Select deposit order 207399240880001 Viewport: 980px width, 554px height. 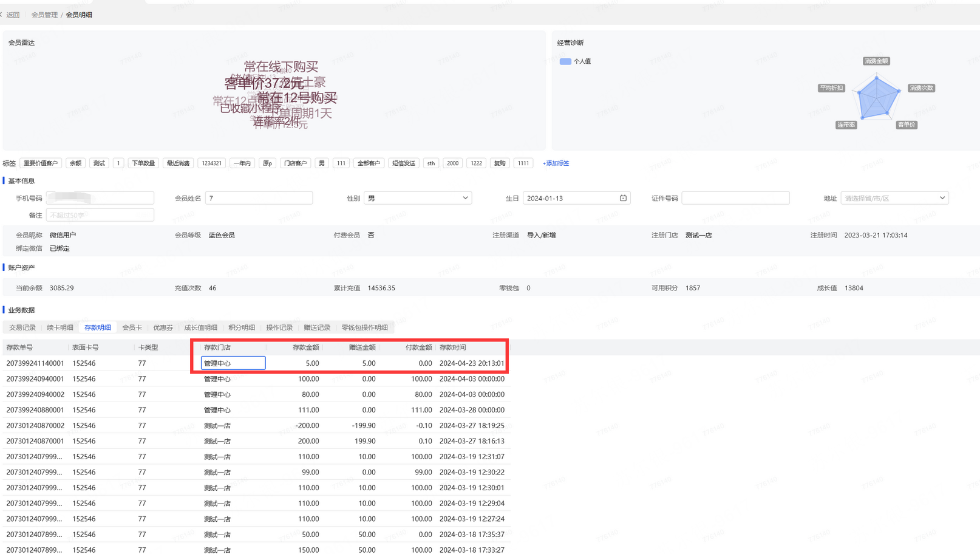pyautogui.click(x=35, y=410)
